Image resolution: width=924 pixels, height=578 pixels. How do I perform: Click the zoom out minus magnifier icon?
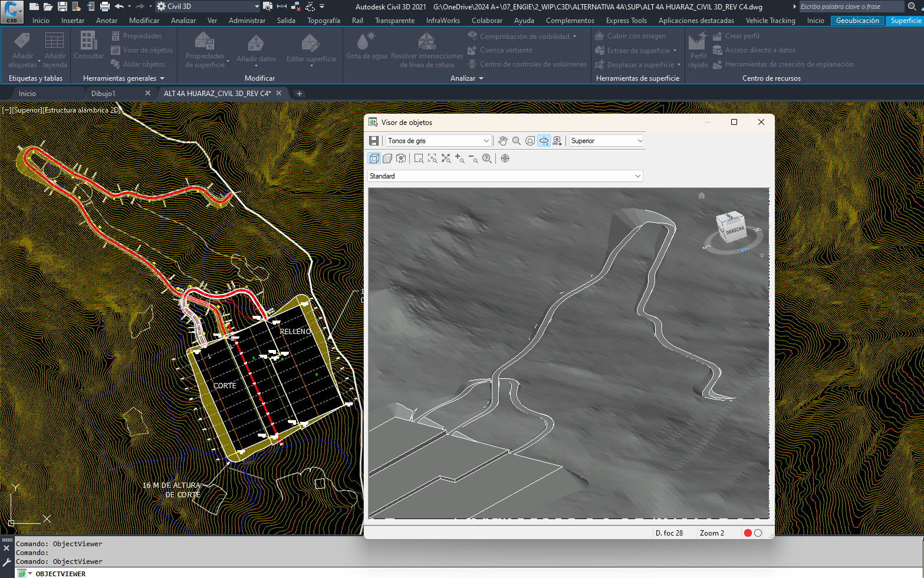click(x=473, y=158)
